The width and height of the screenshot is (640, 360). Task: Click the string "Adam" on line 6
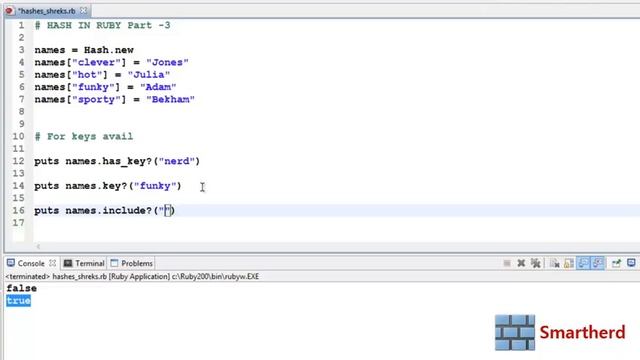(158, 87)
